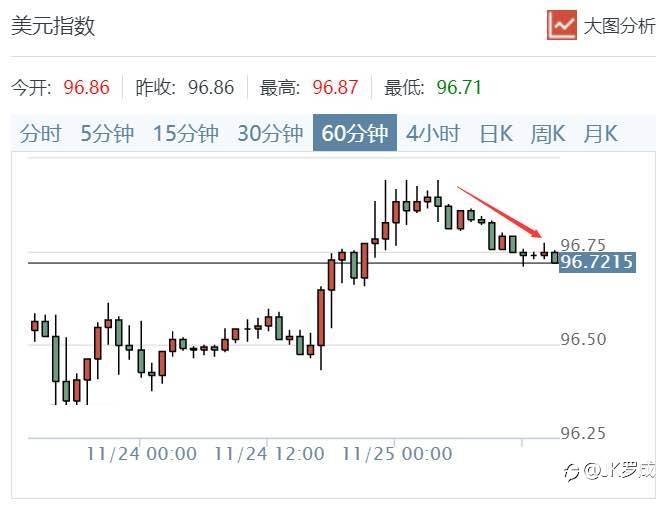Image resolution: width=664 pixels, height=505 pixels.
Task: Open the 日K daily chart
Action: pos(496,133)
